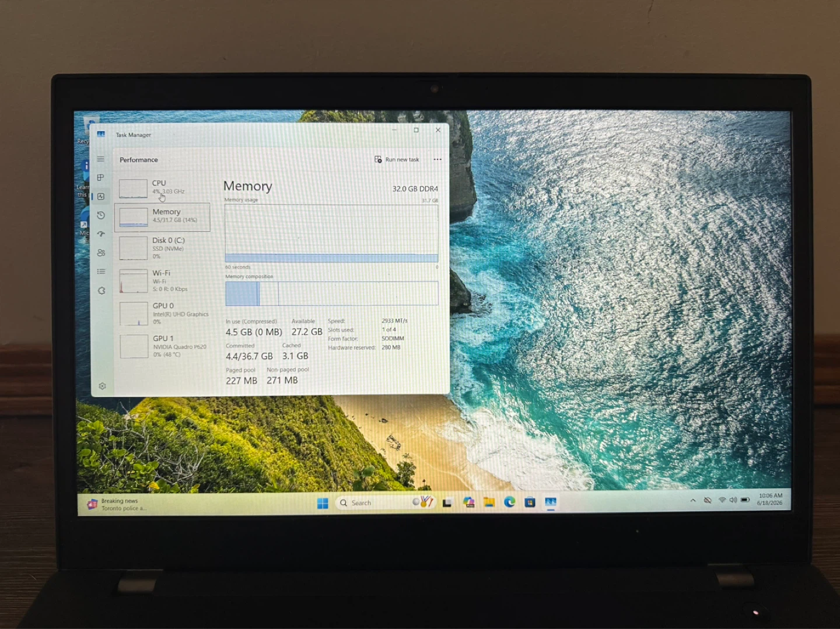Viewport: 840px width, 629px height.
Task: Open the hamburger navigation menu
Action: pos(100,159)
